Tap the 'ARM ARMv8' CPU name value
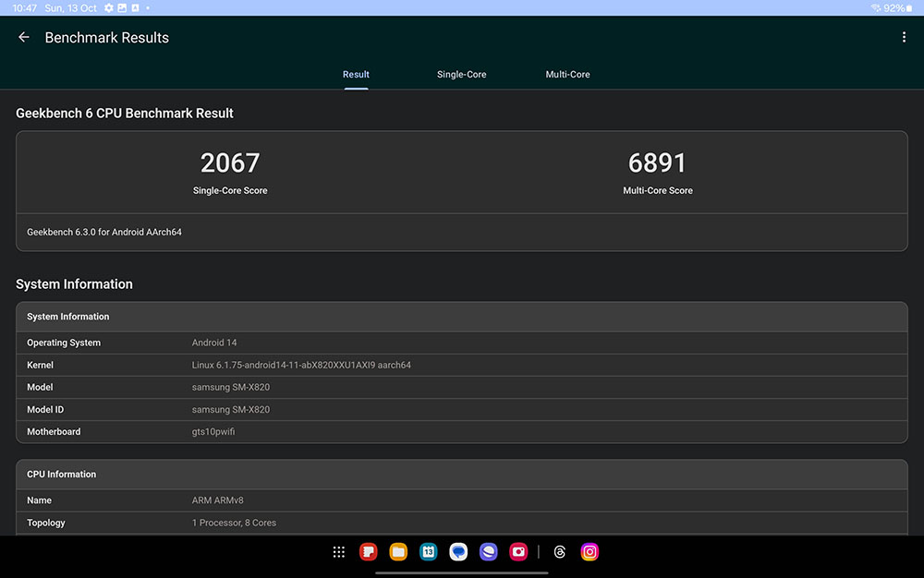This screenshot has width=924, height=578. (x=217, y=500)
